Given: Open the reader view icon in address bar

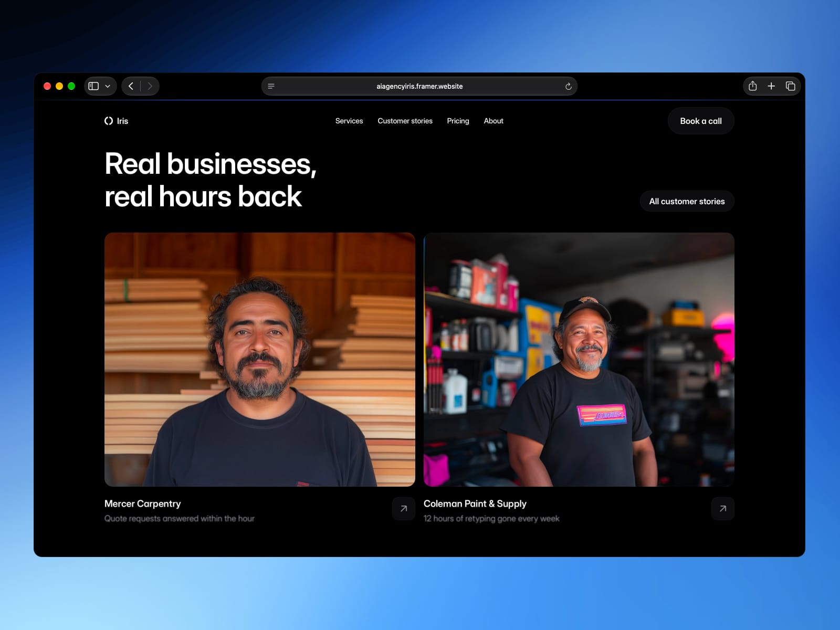Looking at the screenshot, I should click(x=271, y=86).
